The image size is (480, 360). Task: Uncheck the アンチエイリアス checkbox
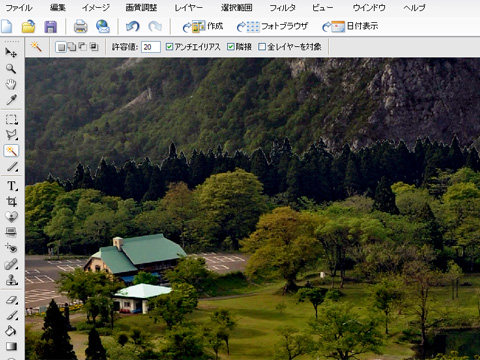point(169,47)
